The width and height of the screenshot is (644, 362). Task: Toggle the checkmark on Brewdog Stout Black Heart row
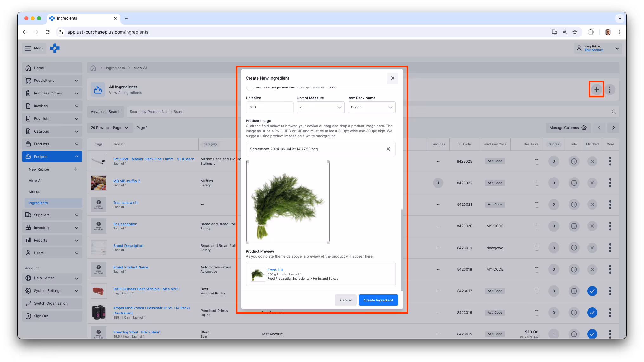pyautogui.click(x=592, y=334)
